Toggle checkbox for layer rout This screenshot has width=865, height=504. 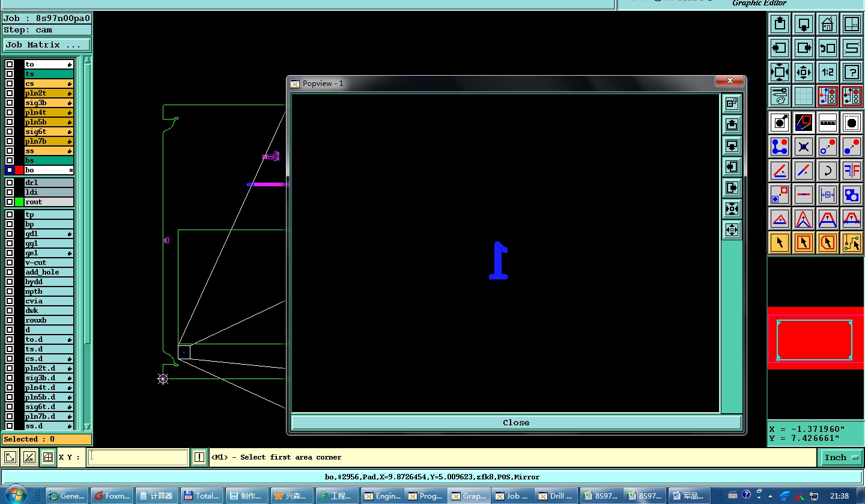click(10, 202)
